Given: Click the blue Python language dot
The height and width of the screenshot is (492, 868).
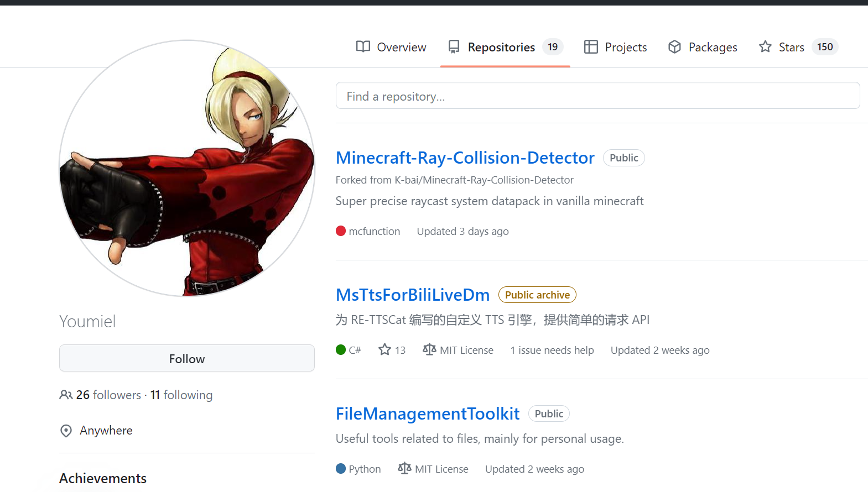Looking at the screenshot, I should click(x=341, y=469).
